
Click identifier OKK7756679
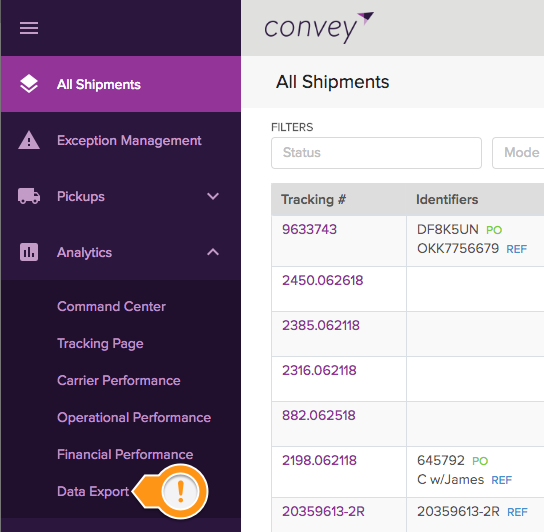click(x=458, y=248)
